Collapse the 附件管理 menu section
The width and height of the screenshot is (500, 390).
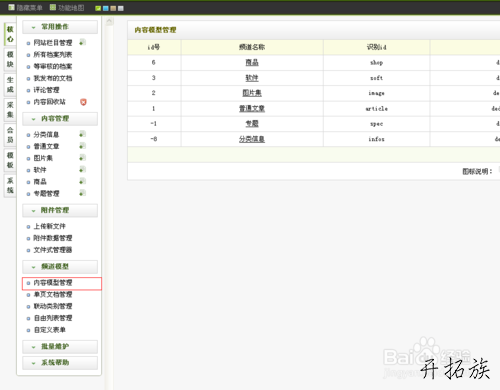[60, 210]
